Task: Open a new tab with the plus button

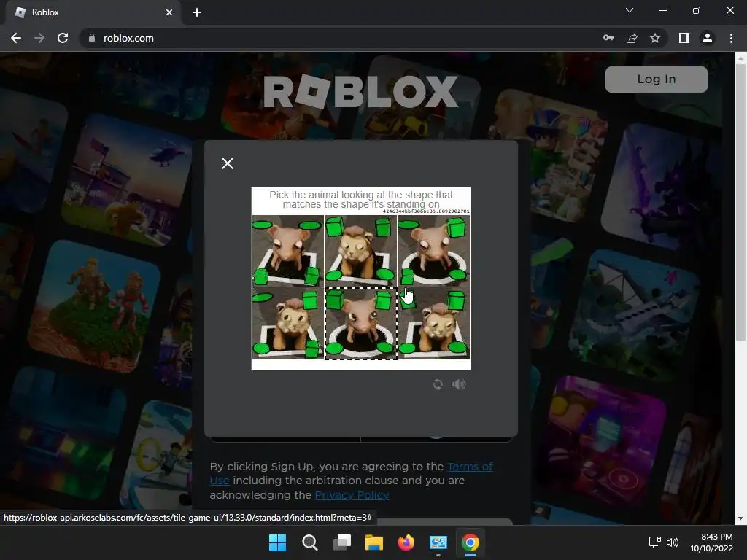Action: (197, 12)
